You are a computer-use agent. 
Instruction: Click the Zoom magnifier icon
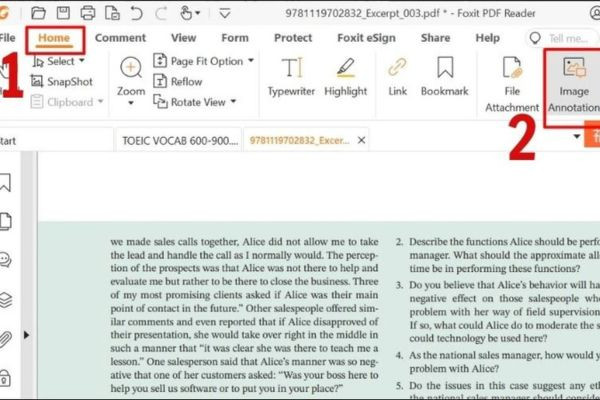[x=131, y=68]
